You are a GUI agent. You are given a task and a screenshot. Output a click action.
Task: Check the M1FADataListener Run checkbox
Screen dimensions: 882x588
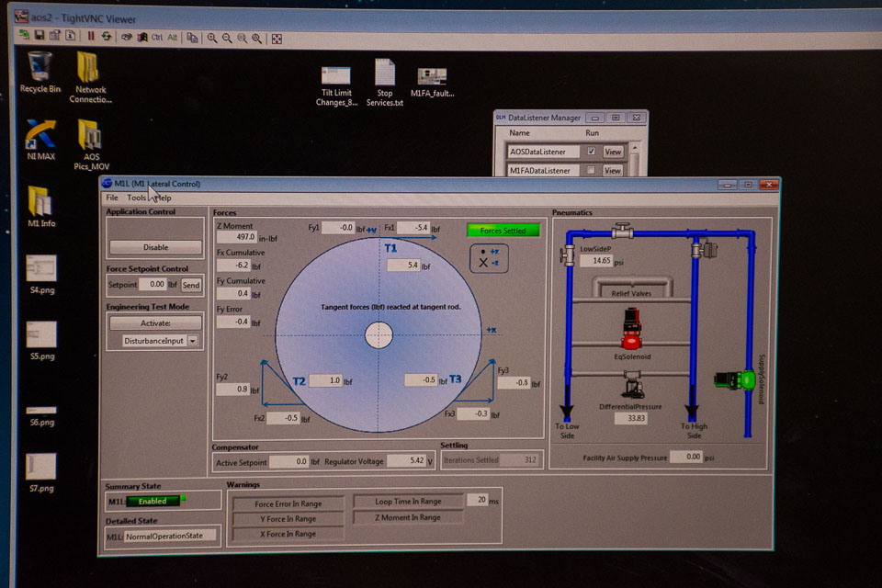(x=591, y=170)
